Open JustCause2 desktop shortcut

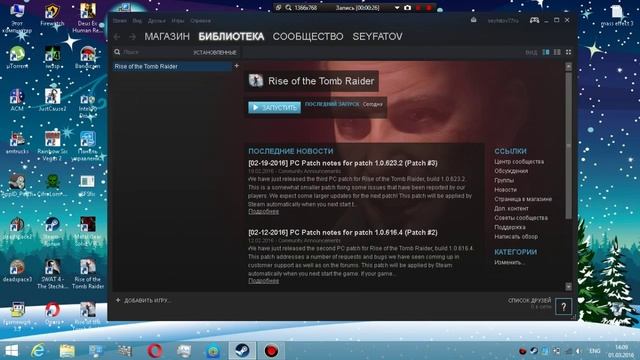pyautogui.click(x=52, y=100)
